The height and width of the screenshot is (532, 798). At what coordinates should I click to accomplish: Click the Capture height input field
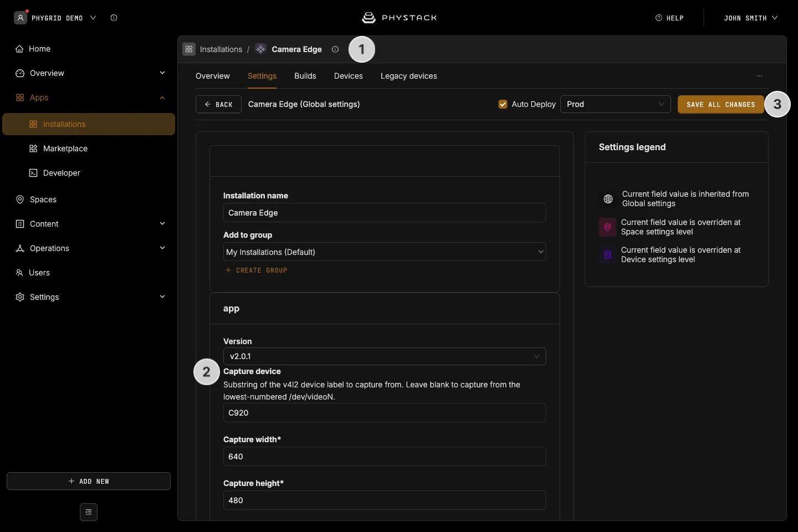[x=385, y=500]
